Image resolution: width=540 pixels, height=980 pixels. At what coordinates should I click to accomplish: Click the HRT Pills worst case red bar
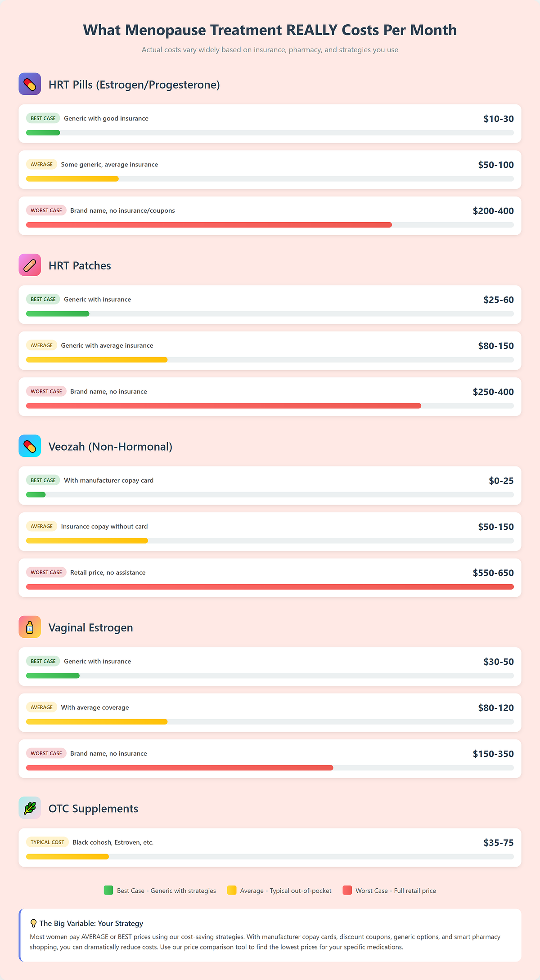click(209, 225)
